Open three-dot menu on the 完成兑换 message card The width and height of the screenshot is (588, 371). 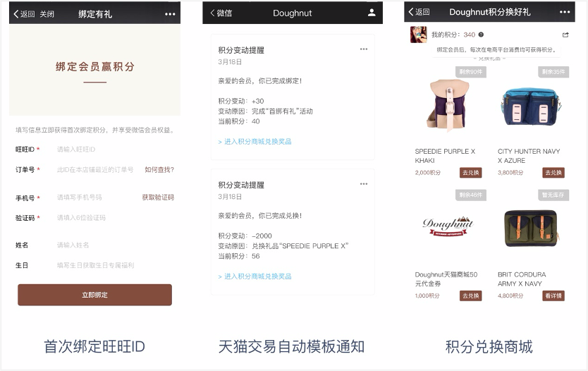point(364,184)
